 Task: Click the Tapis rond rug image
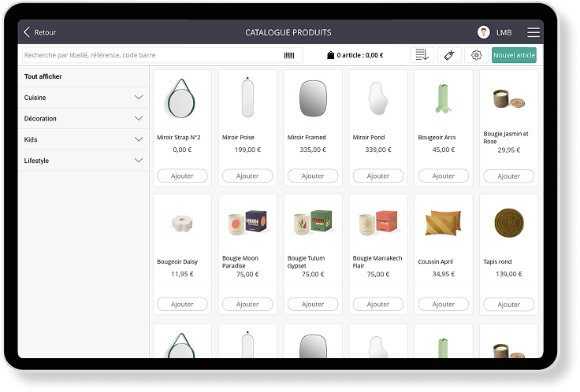(509, 223)
